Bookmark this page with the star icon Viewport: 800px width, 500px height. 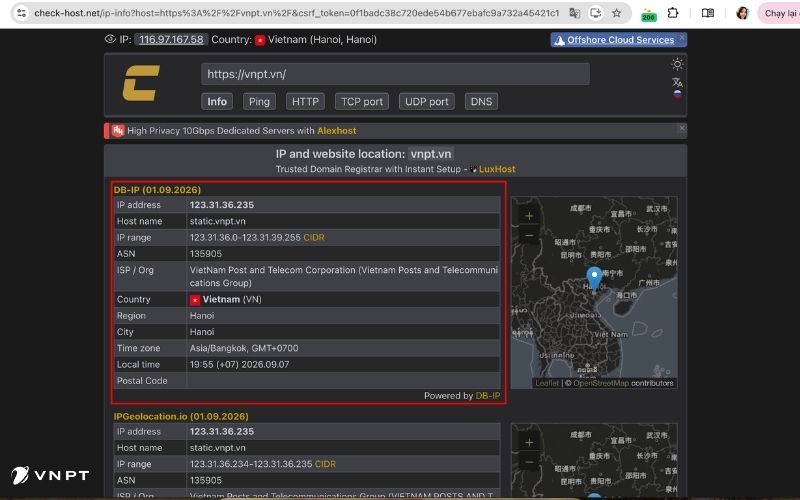click(x=617, y=13)
